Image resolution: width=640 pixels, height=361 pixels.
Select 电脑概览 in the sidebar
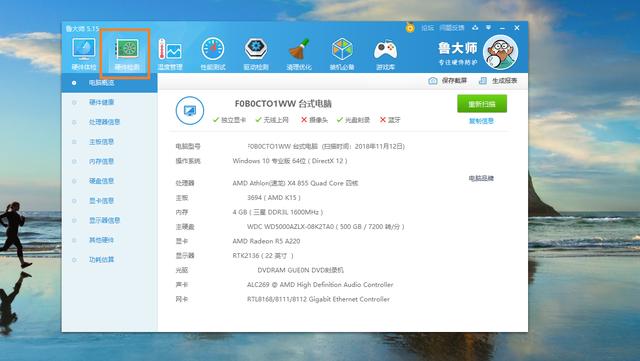tap(109, 83)
